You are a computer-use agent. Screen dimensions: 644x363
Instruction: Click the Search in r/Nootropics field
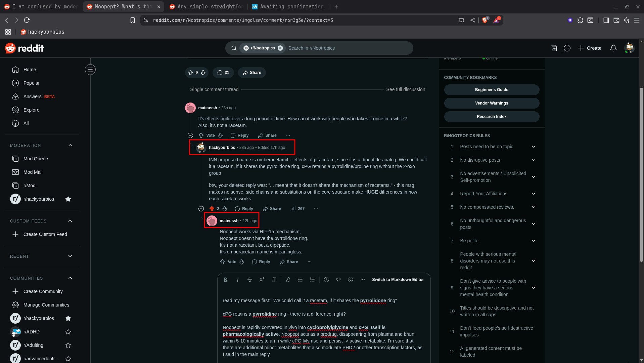[x=348, y=48]
